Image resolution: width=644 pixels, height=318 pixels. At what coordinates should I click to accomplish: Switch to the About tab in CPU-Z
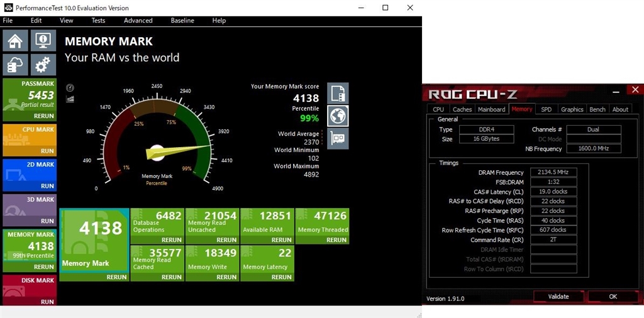pyautogui.click(x=620, y=109)
